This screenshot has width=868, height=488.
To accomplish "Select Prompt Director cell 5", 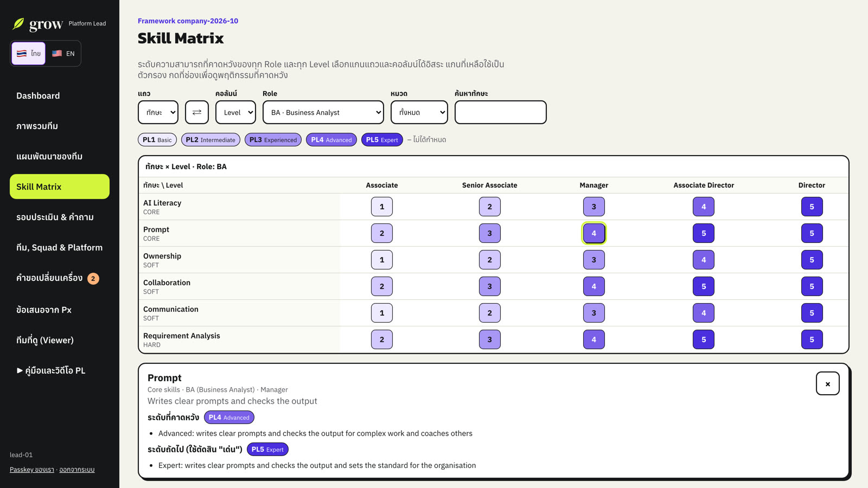I will coord(812,233).
